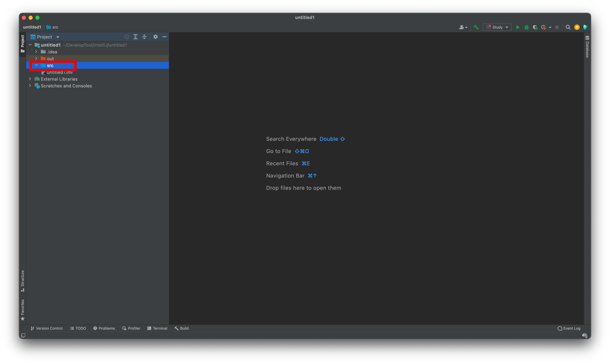Click the Version Control button

click(47, 328)
